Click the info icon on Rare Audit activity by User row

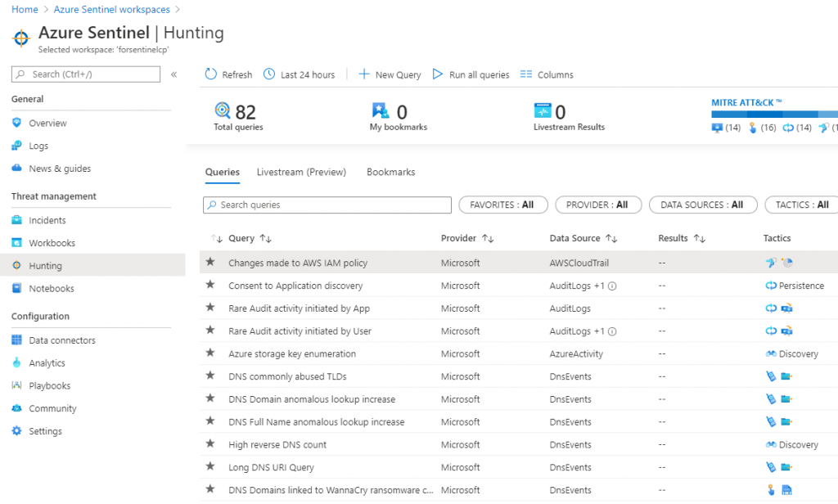tap(612, 331)
